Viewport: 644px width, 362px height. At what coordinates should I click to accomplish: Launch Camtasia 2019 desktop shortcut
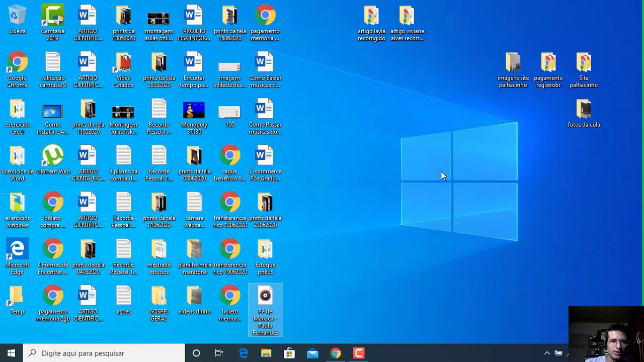53,23
